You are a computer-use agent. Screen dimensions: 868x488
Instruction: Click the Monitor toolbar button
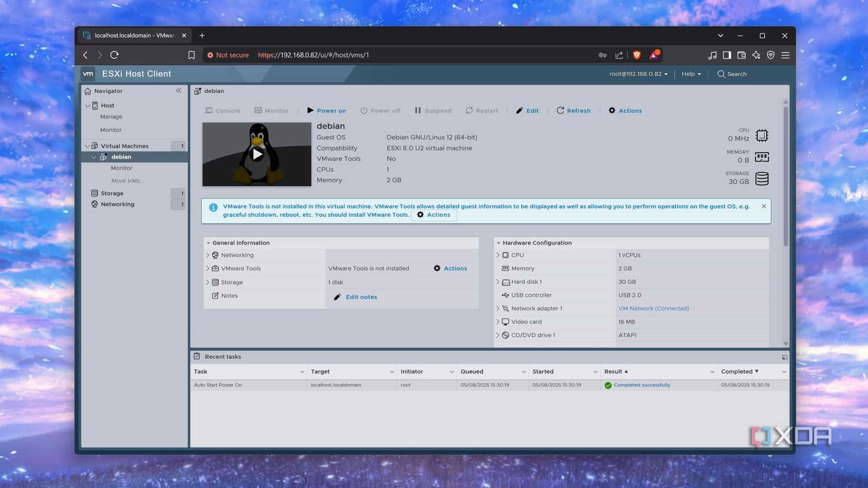click(271, 110)
